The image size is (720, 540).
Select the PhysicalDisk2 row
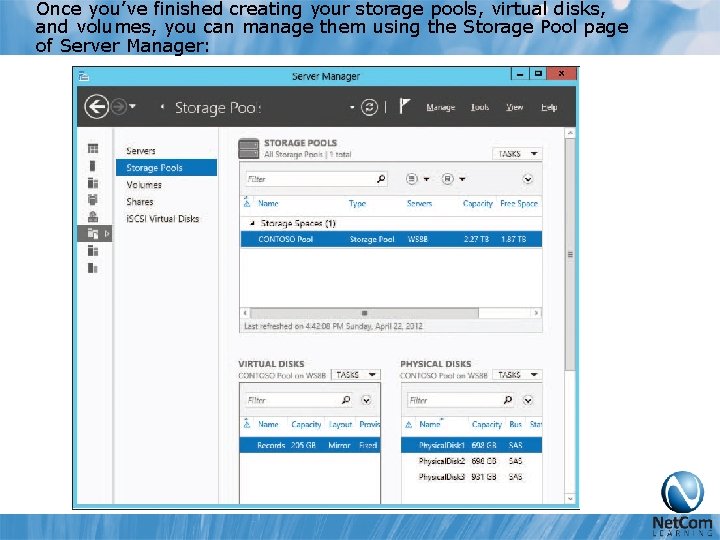coord(472,461)
